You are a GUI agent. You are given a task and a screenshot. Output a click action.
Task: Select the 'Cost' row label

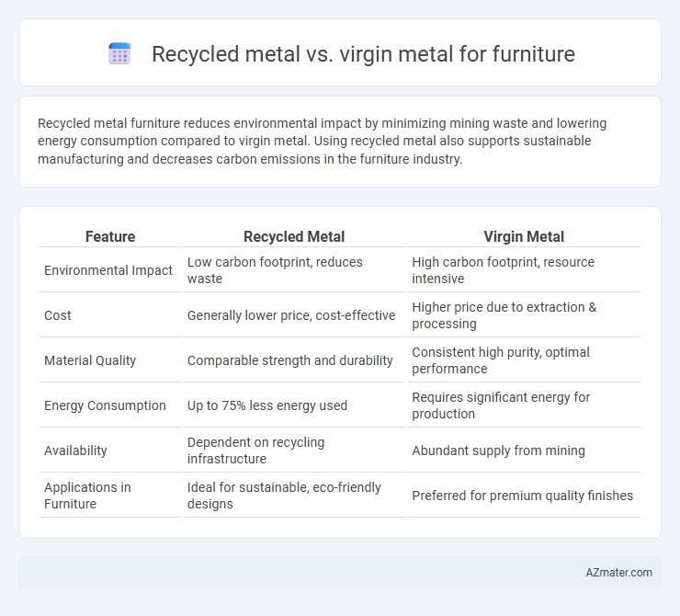(58, 315)
